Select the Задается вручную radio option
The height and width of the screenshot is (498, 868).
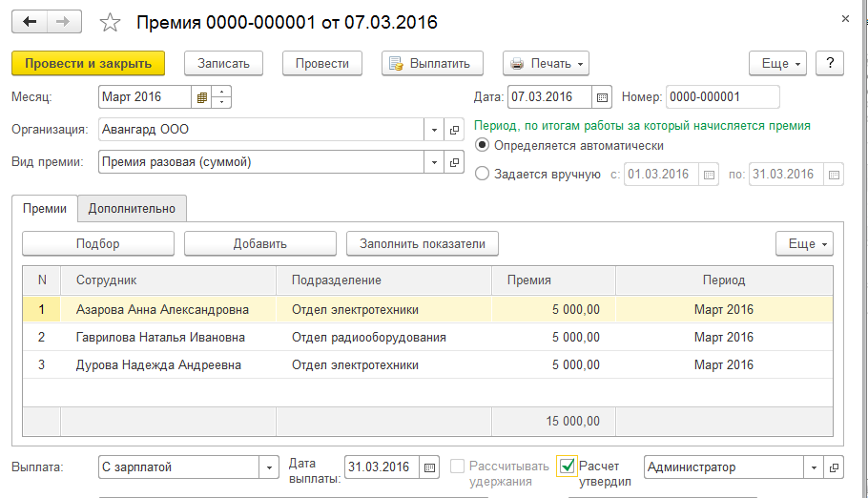tap(483, 175)
